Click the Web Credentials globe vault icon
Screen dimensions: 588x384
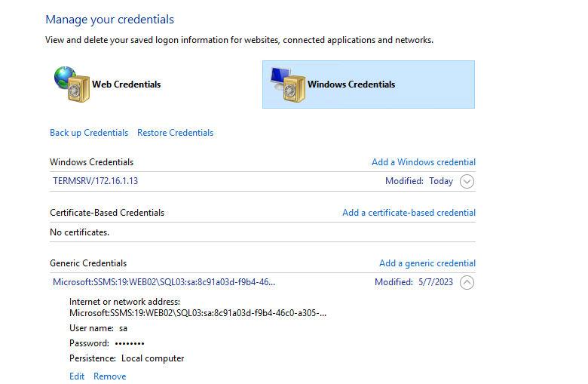click(x=72, y=84)
